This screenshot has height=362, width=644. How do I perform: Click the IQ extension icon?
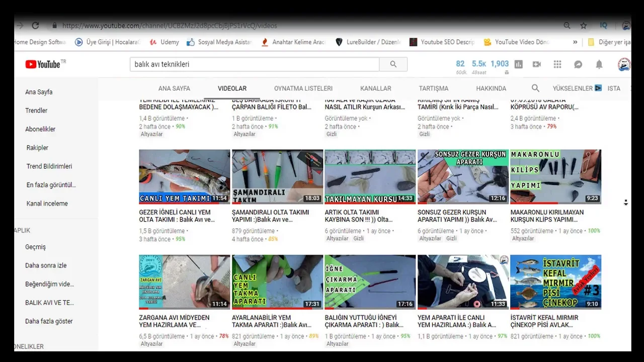pyautogui.click(x=604, y=25)
